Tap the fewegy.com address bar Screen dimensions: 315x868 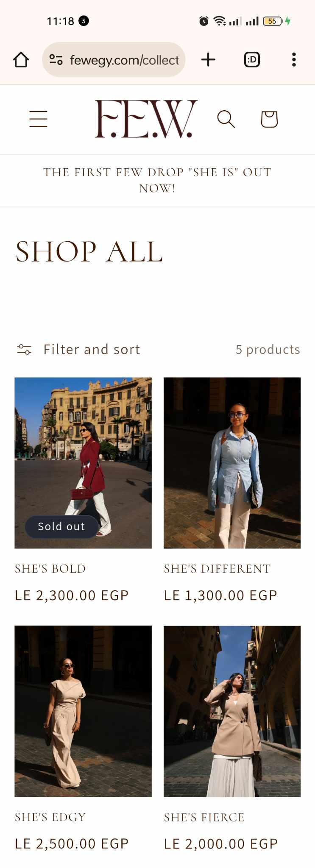(x=124, y=60)
